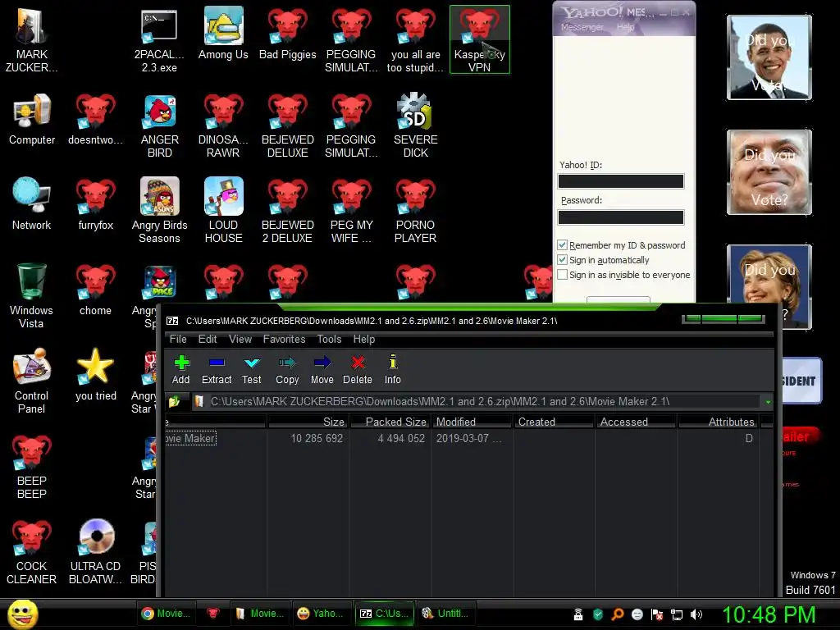Sort by Packed Size column header
Image resolution: width=840 pixels, height=630 pixels.
(390, 422)
